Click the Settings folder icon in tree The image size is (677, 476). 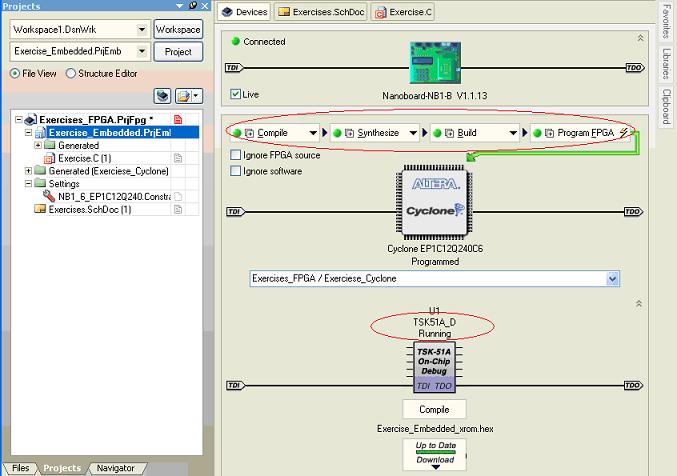pos(40,184)
